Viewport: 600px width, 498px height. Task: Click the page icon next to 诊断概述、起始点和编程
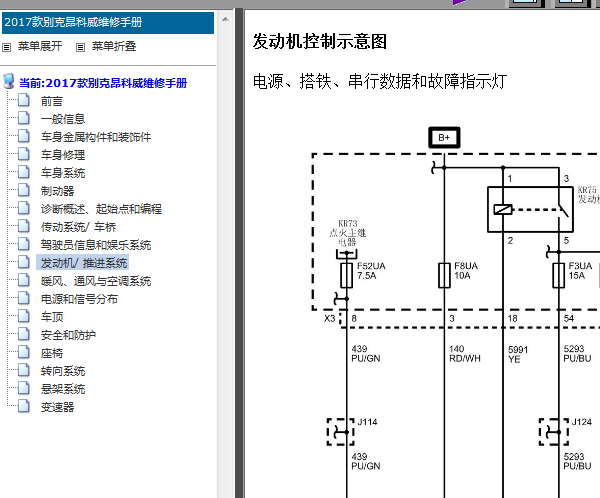pyautogui.click(x=24, y=208)
